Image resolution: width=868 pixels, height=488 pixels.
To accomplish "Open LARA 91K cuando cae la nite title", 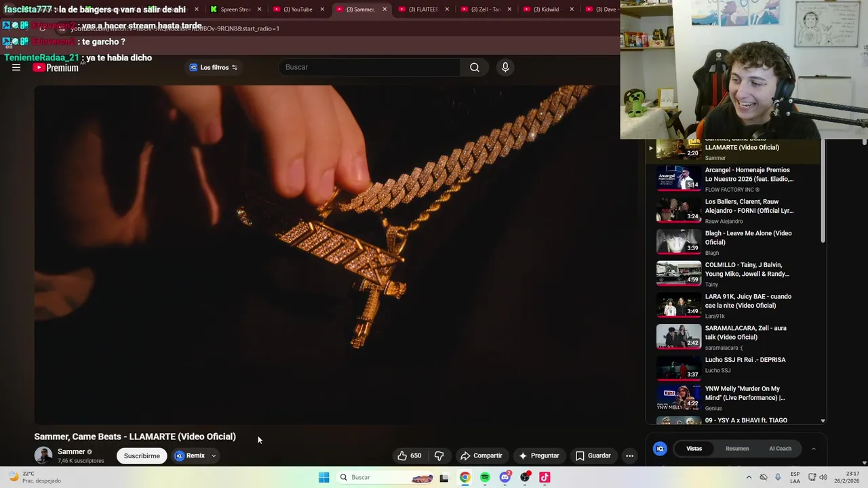I will tap(748, 301).
